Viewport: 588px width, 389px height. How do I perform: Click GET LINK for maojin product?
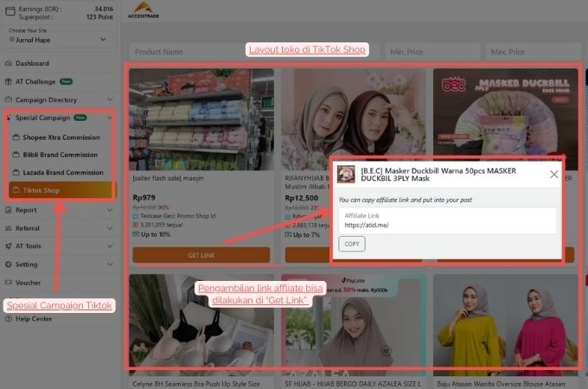click(201, 255)
